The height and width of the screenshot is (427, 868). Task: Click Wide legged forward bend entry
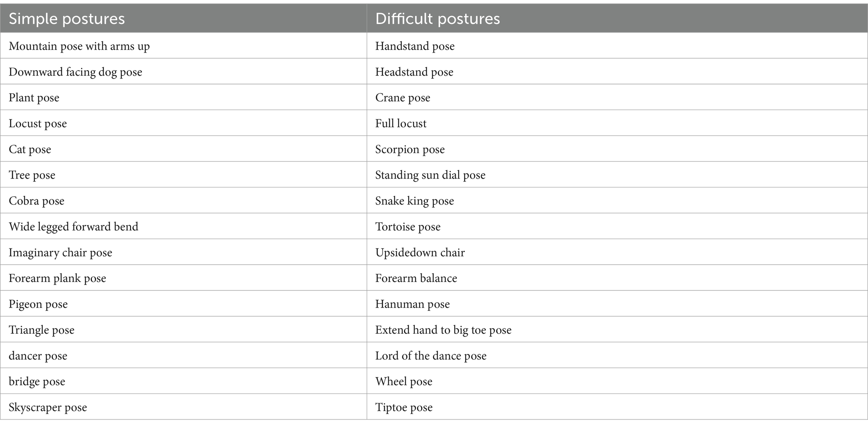coord(73,227)
